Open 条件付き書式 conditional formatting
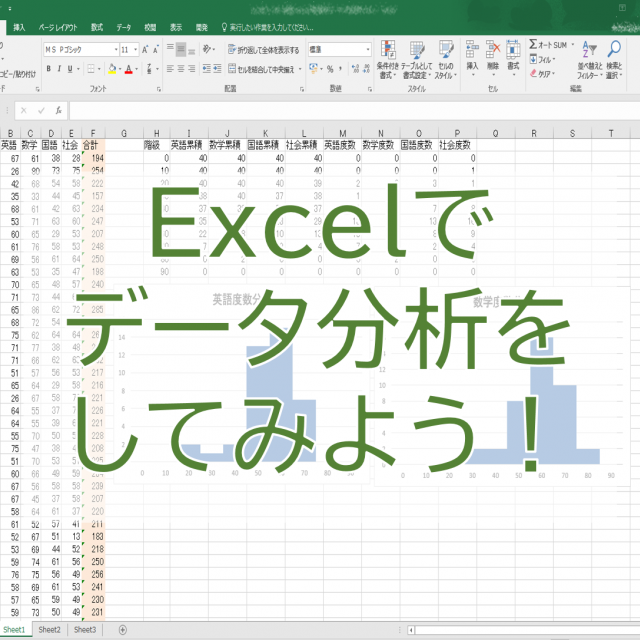This screenshot has height=640, width=640. pos(387,60)
